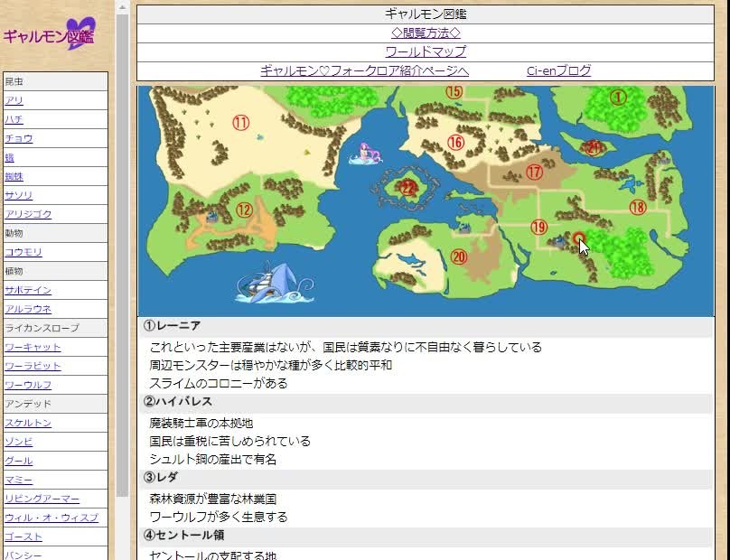Go to the コウモリ entry under 動物
The width and height of the screenshot is (730, 560).
click(x=23, y=252)
